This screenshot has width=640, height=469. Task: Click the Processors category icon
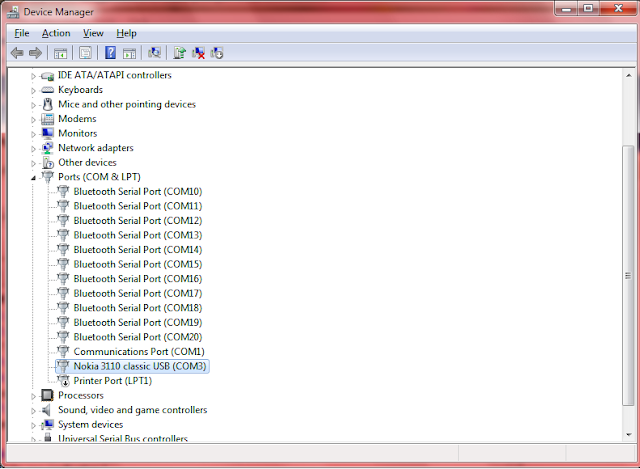(47, 395)
